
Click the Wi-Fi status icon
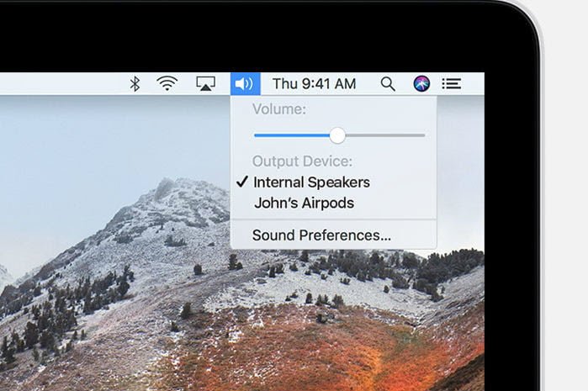167,83
